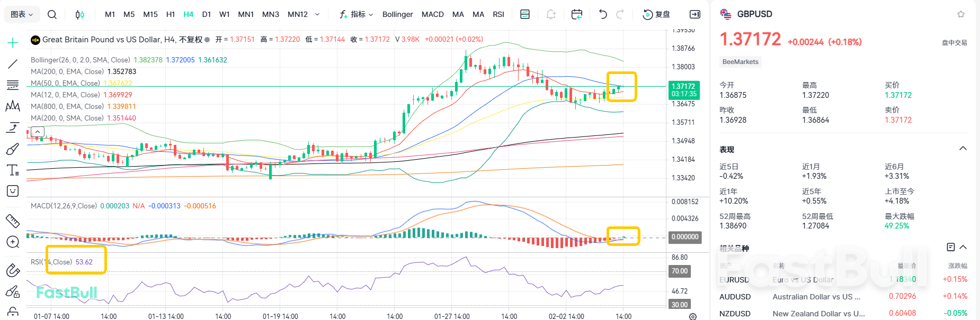
Task: Collapse the 相关品种 related symbols section
Action: [963, 247]
